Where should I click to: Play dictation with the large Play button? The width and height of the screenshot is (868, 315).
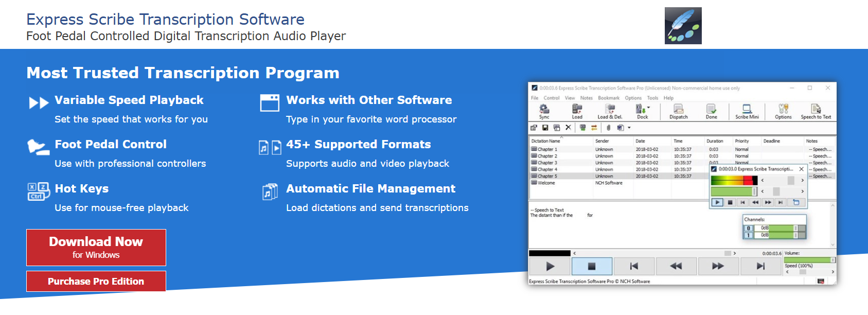pyautogui.click(x=550, y=266)
